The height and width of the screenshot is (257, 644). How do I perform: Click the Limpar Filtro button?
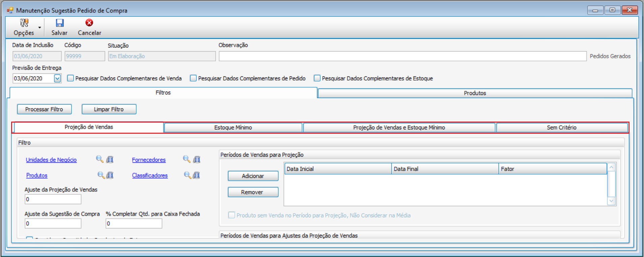point(109,109)
